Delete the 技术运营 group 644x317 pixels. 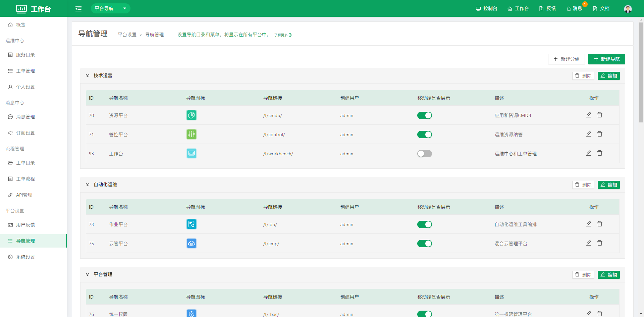[583, 76]
